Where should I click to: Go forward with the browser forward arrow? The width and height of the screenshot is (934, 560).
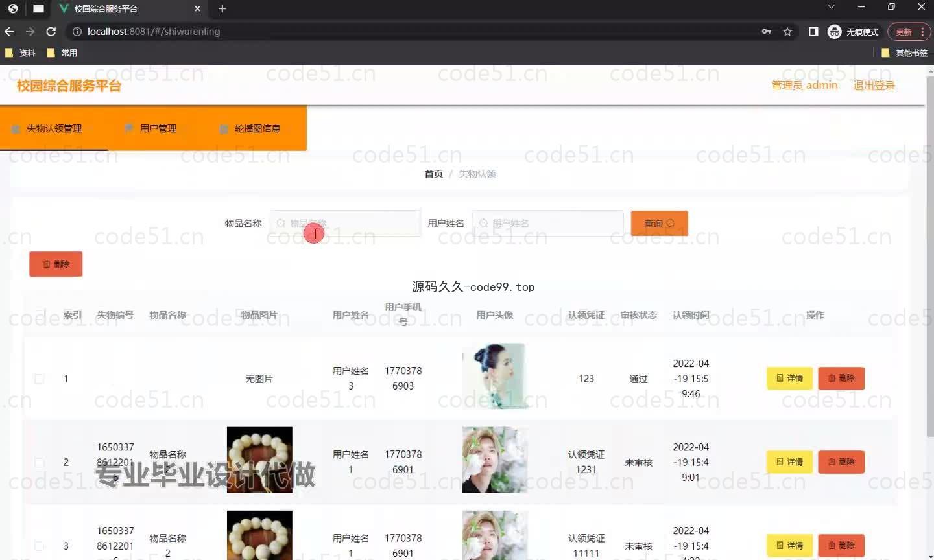coord(30,31)
